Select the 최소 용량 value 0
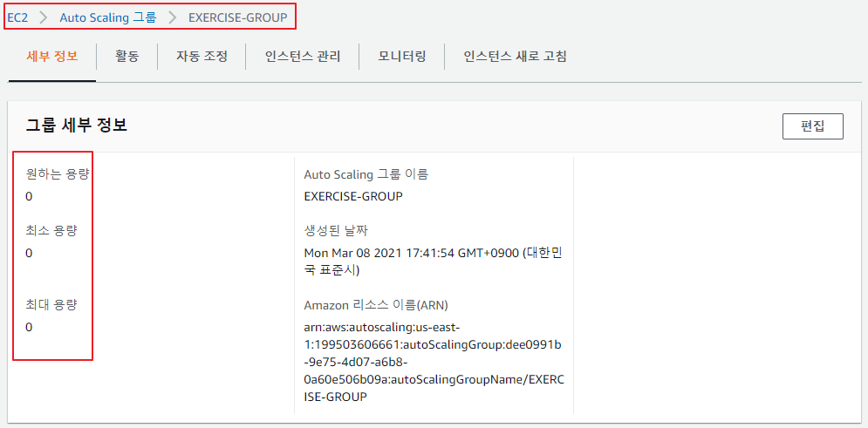 tap(29, 254)
